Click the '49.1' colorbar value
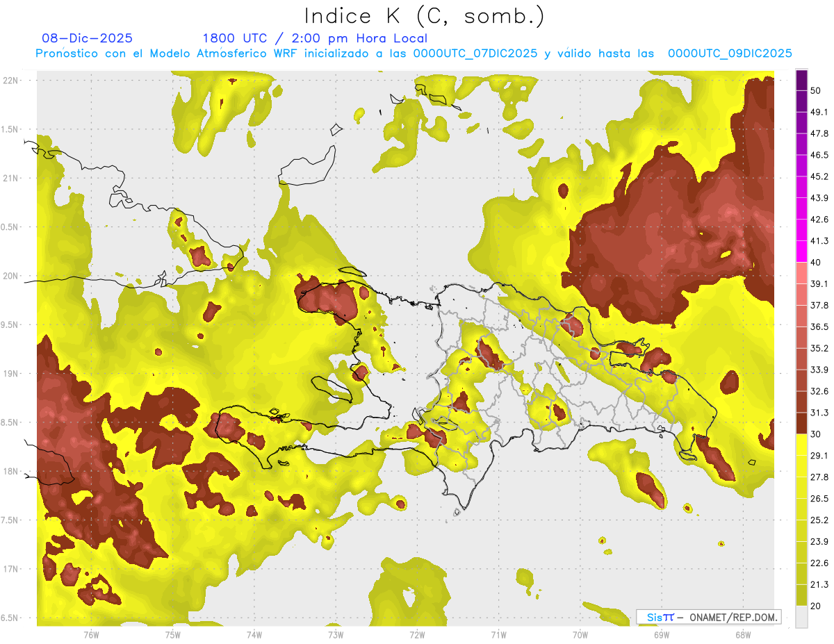 [819, 112]
